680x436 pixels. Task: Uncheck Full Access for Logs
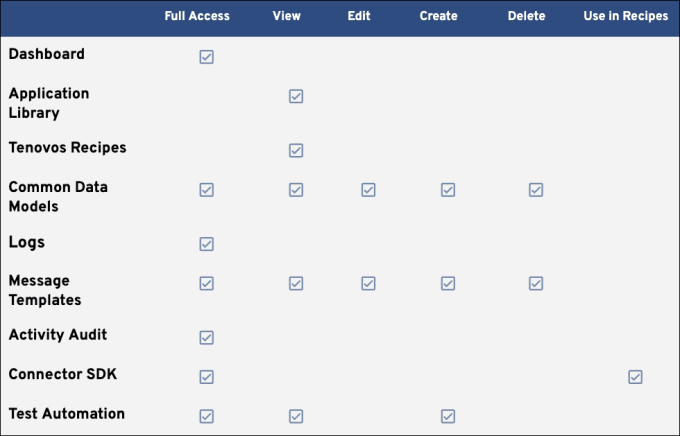206,244
